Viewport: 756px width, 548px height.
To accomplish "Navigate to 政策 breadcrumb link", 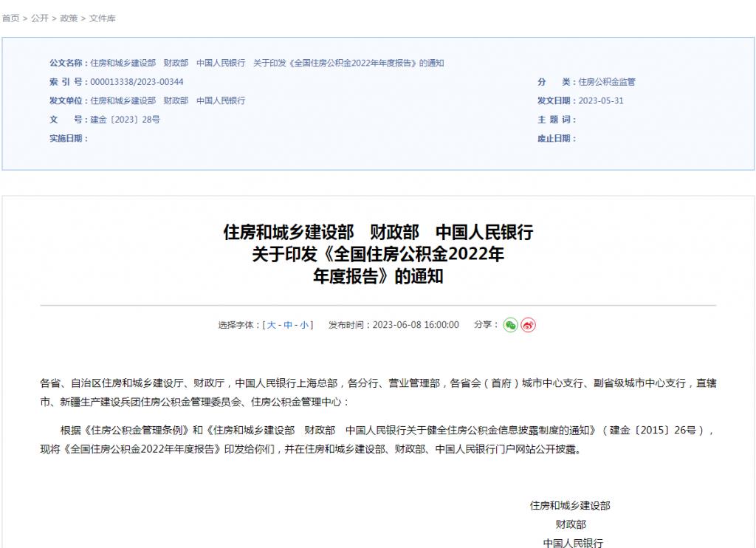I will pyautogui.click(x=69, y=18).
